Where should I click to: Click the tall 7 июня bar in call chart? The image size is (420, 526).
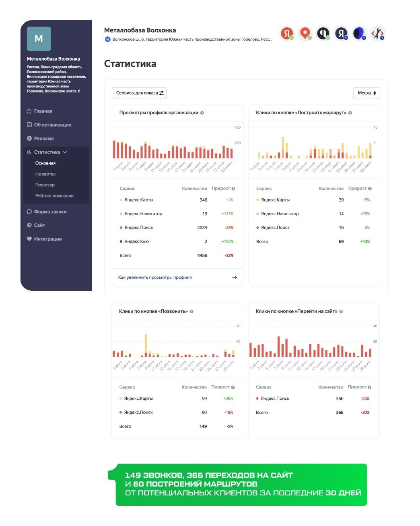coord(146,345)
